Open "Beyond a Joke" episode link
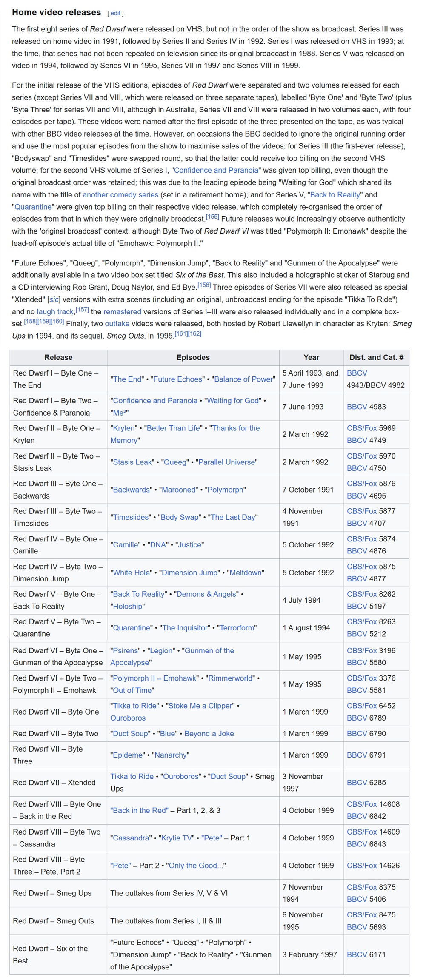The image size is (426, 980). tap(209, 734)
